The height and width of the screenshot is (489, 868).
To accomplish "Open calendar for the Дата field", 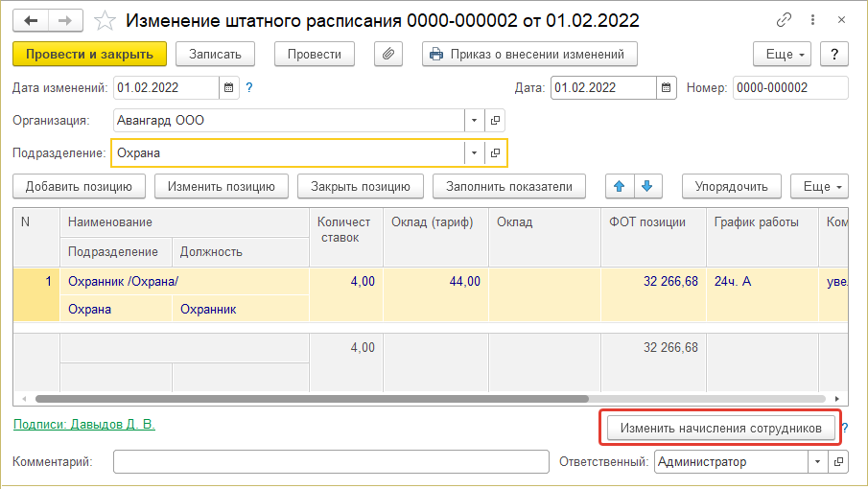I will [x=666, y=88].
